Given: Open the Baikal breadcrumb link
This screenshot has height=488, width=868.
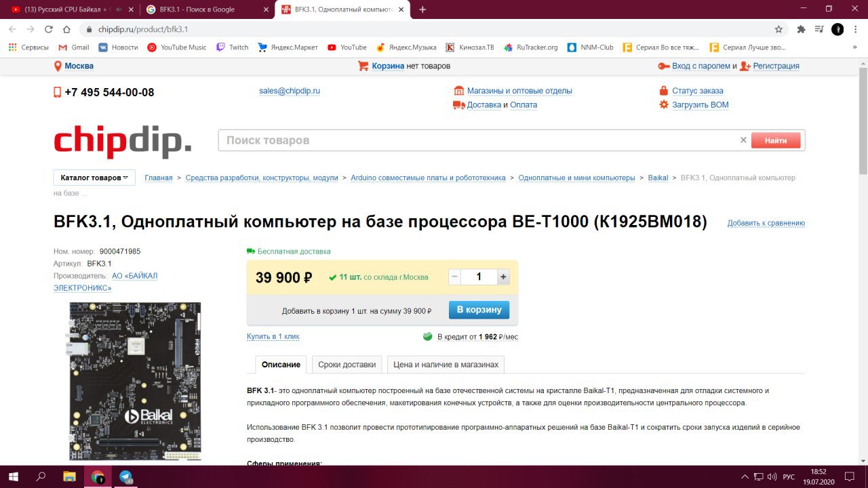Looking at the screenshot, I should 658,178.
